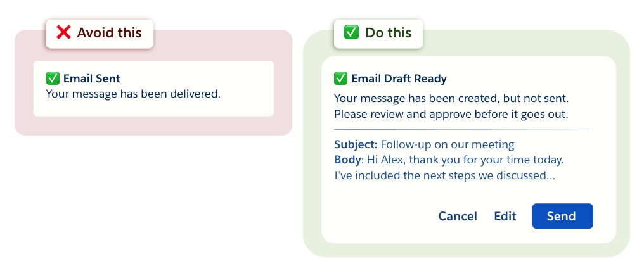The image size is (644, 271).
Task: Click the Email Sent heading
Action: pyautogui.click(x=92, y=79)
